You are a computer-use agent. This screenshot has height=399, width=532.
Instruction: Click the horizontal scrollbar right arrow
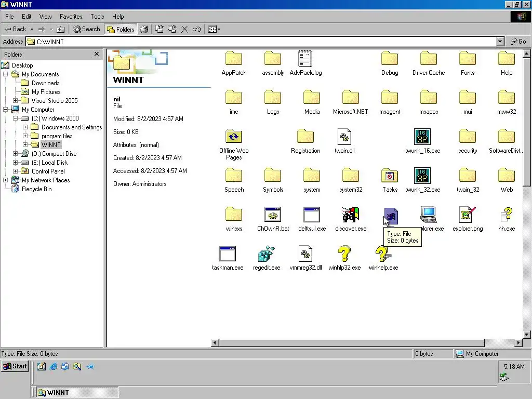point(518,342)
